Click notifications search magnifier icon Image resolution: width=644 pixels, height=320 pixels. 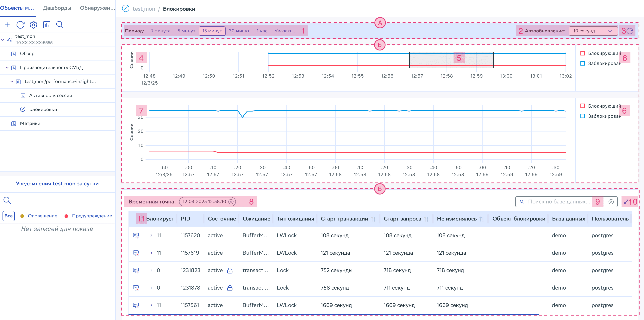point(7,200)
